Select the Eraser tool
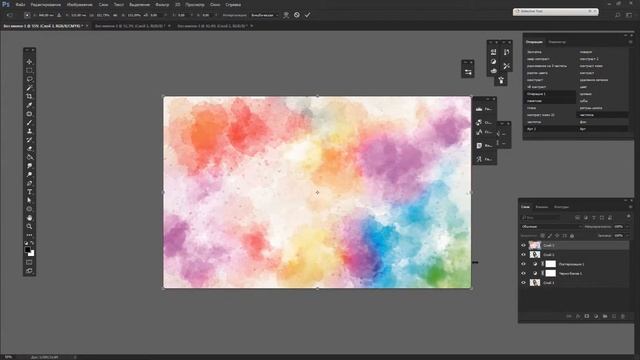 click(29, 148)
